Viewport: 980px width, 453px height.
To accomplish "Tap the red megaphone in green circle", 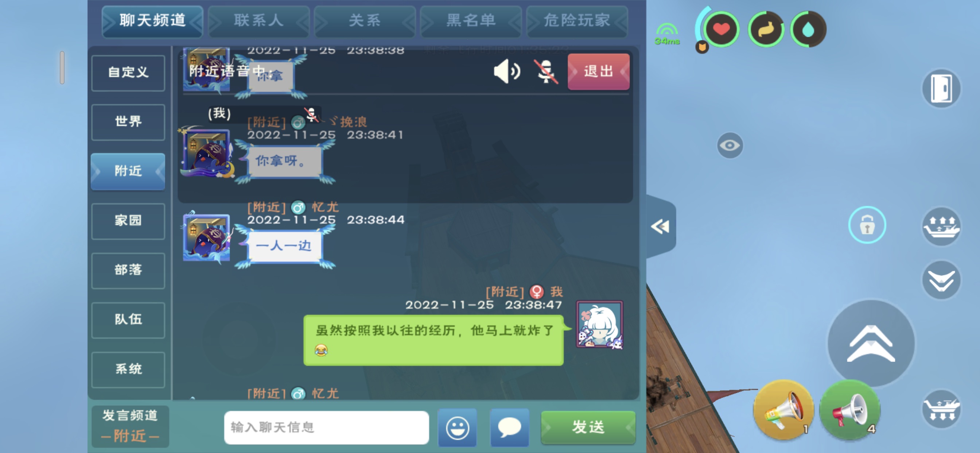I will coord(849,410).
